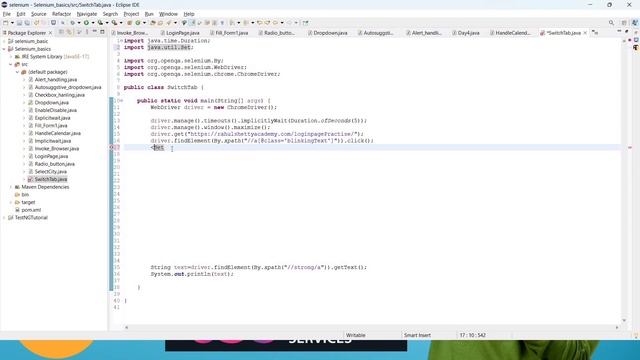640x360 pixels.
Task: Select SelectCity.java in Package Explorer
Action: pos(51,172)
